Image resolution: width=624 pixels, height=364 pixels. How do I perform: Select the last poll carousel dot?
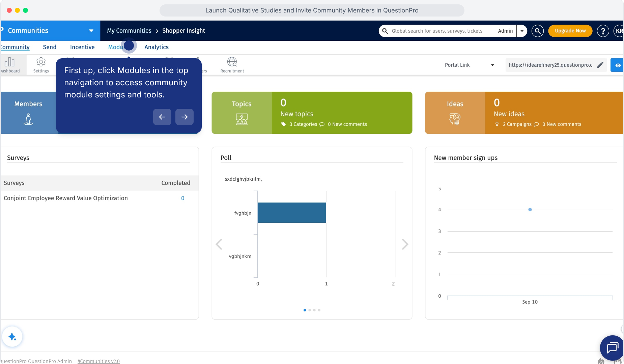tap(319, 310)
